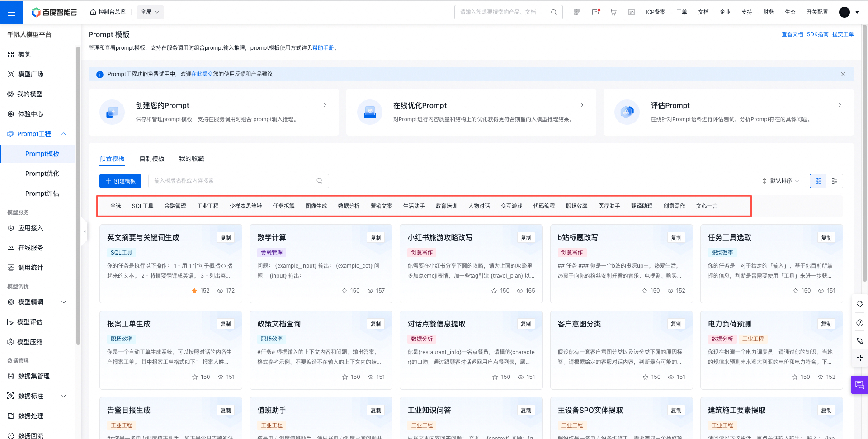The height and width of the screenshot is (439, 868).
Task: Click the 创建模板 button
Action: pos(120,180)
